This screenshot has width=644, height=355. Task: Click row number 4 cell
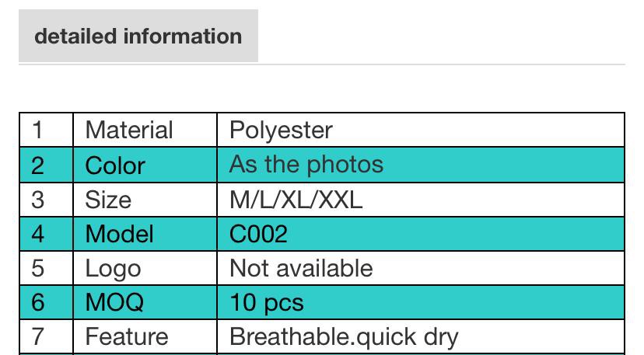37,234
